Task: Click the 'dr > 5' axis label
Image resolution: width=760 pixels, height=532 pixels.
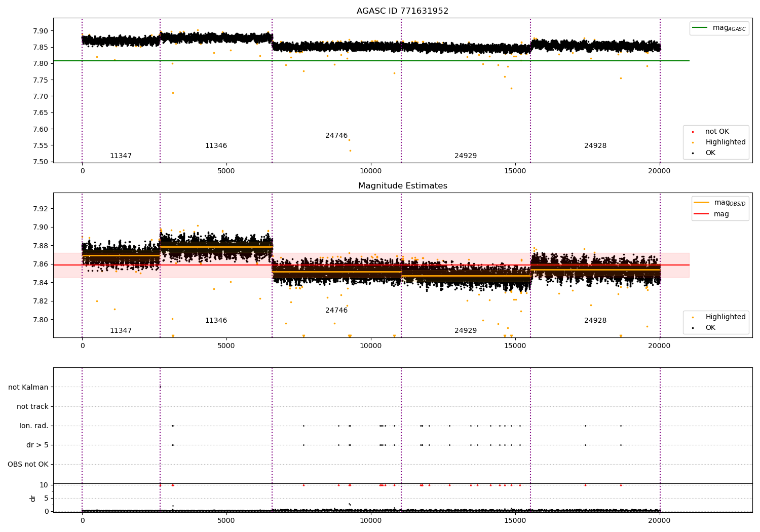Action: click(x=37, y=445)
